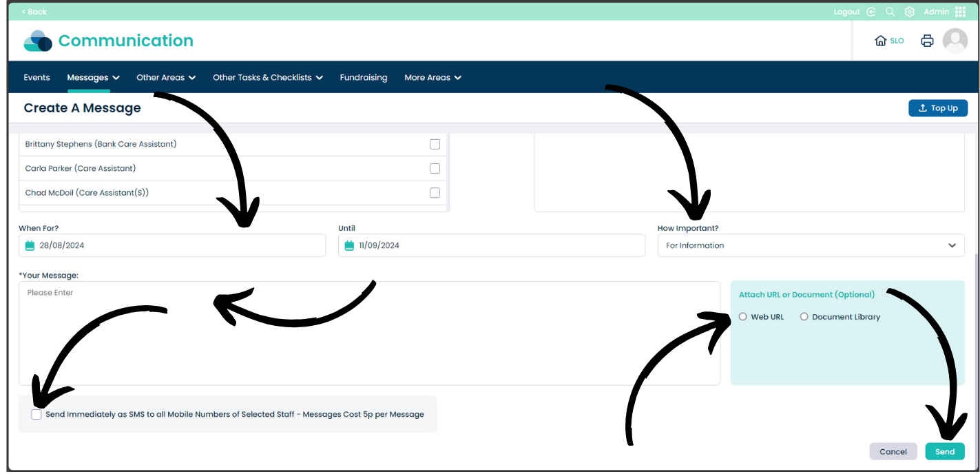Tick Carla Parker checkbox
This screenshot has width=980, height=474.
(435, 168)
